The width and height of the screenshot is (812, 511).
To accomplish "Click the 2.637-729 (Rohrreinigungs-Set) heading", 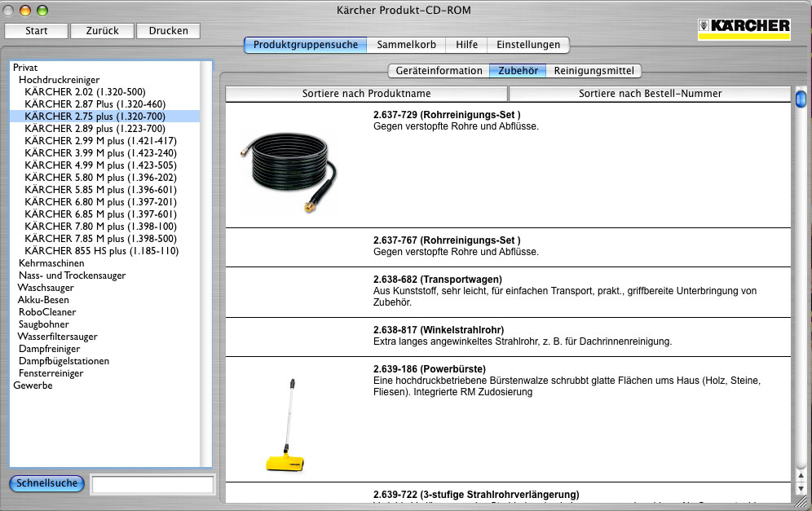I will (x=447, y=115).
